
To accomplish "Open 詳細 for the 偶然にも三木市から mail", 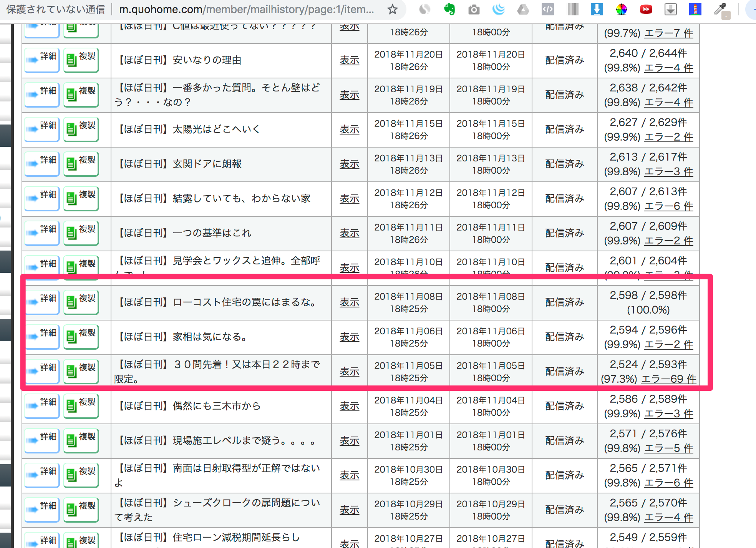I will (x=42, y=405).
